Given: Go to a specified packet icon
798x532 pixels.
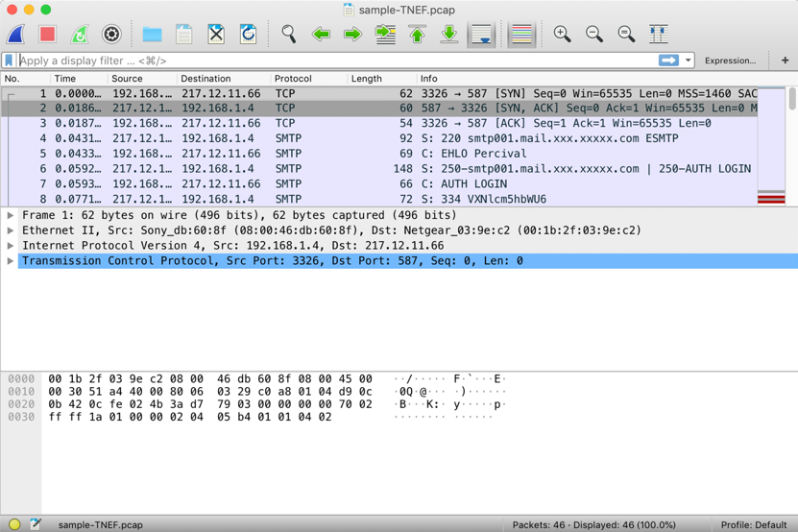Looking at the screenshot, I should [385, 35].
